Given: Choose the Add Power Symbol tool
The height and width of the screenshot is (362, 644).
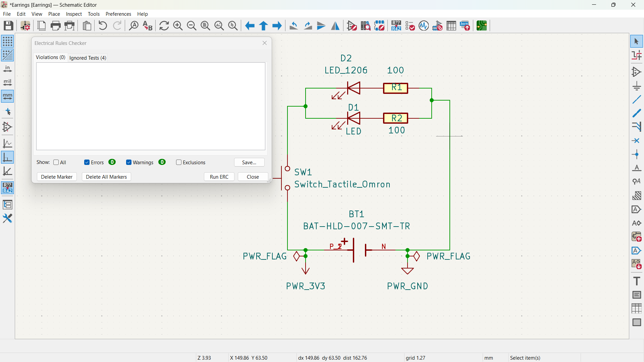Looking at the screenshot, I should pyautogui.click(x=637, y=86).
